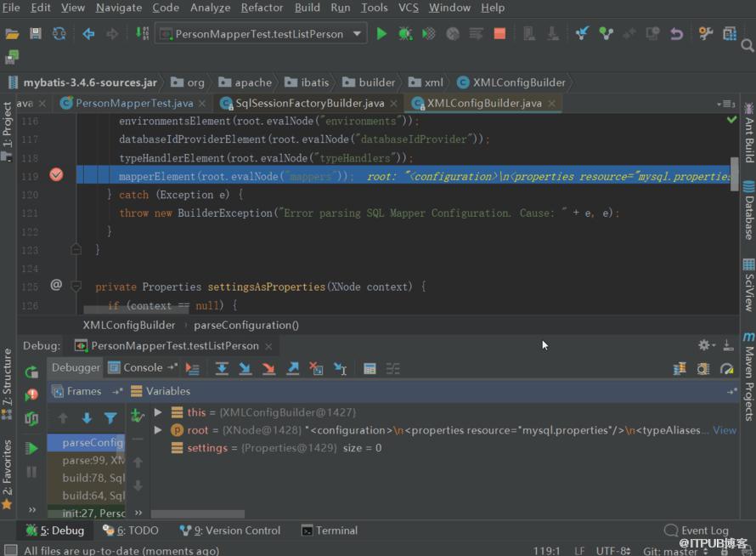Click Step Over in the debugger toolbar
This screenshot has height=556, width=756.
click(222, 369)
